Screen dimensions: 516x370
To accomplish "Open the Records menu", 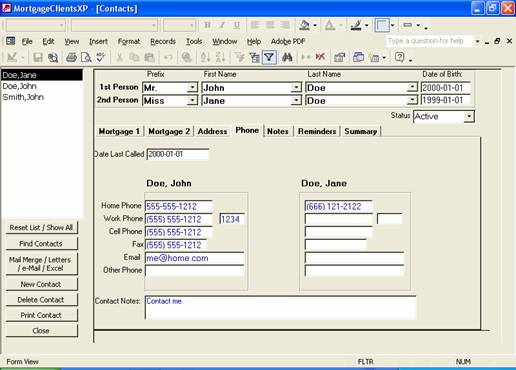I will point(163,41).
